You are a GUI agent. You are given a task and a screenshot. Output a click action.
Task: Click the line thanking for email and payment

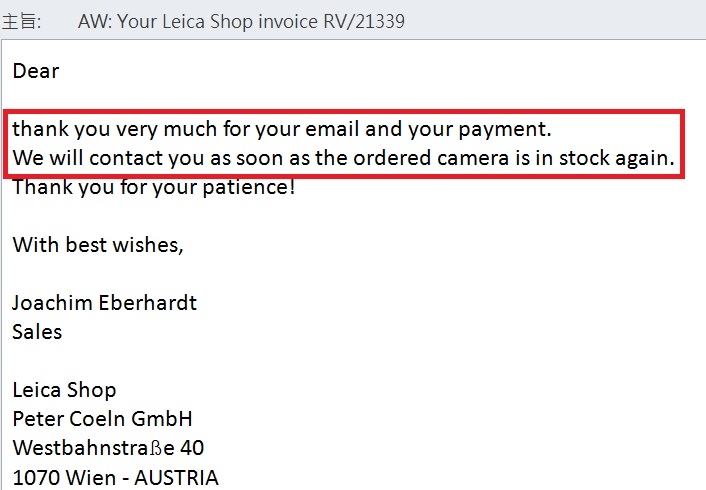pos(281,129)
